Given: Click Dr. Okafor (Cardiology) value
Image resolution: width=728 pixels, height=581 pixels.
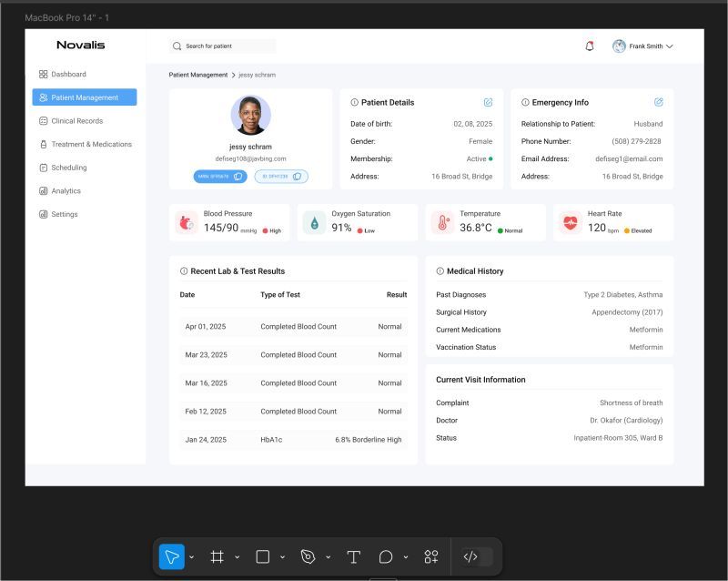Looking at the screenshot, I should [626, 420].
